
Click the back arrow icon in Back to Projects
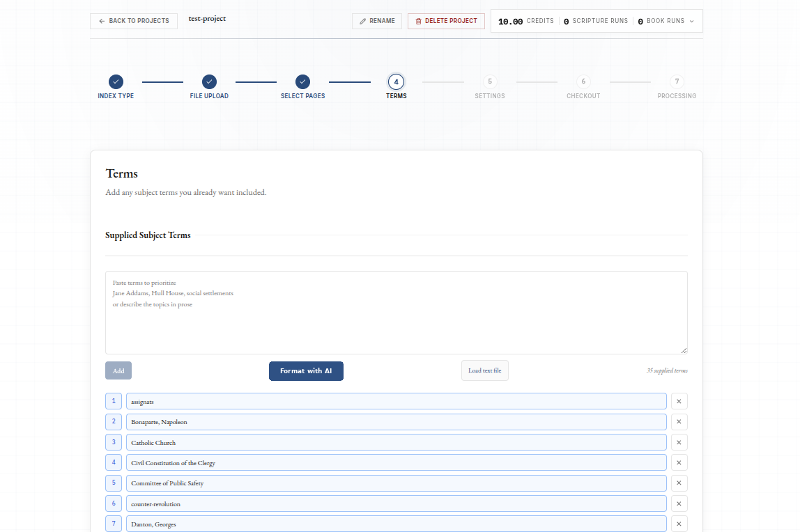(102, 21)
